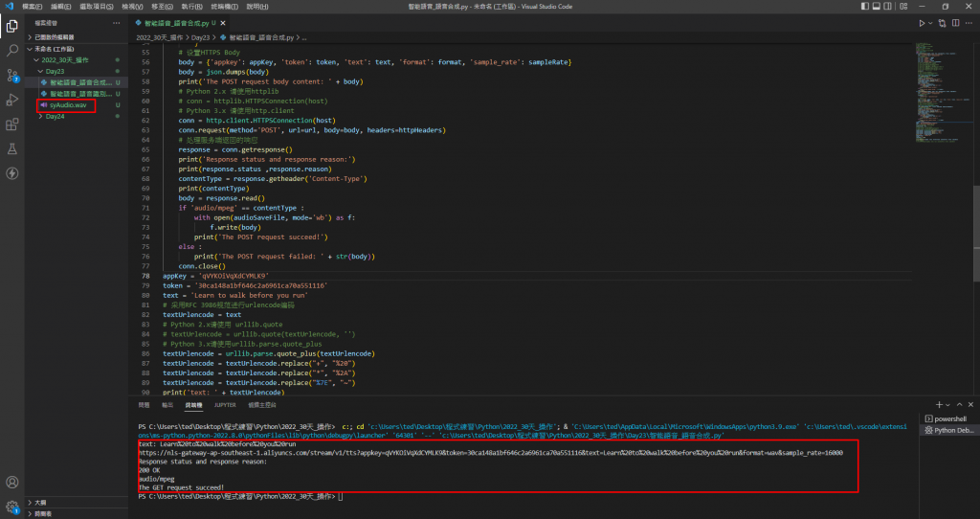Switch to the 問題 panel tab

click(x=144, y=405)
